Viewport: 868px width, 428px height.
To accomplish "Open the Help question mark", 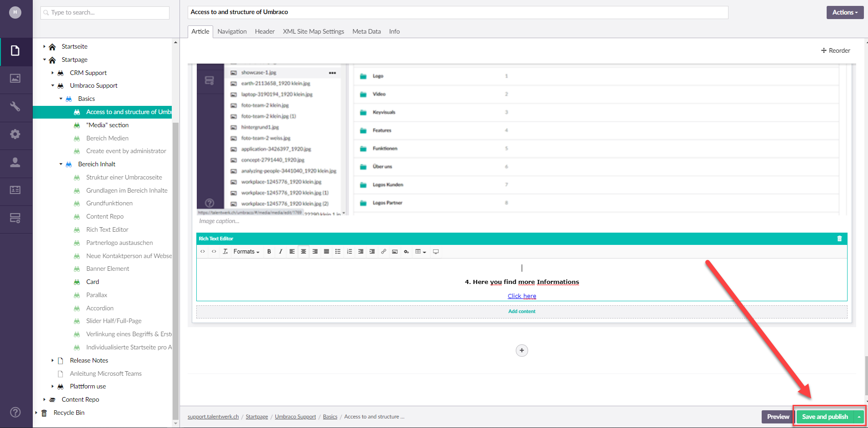I will (15, 412).
